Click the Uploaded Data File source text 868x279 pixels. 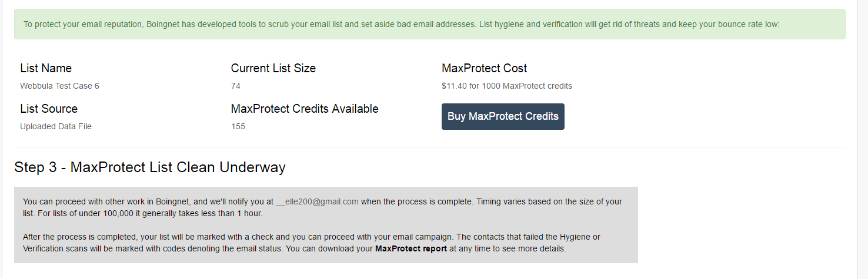56,126
